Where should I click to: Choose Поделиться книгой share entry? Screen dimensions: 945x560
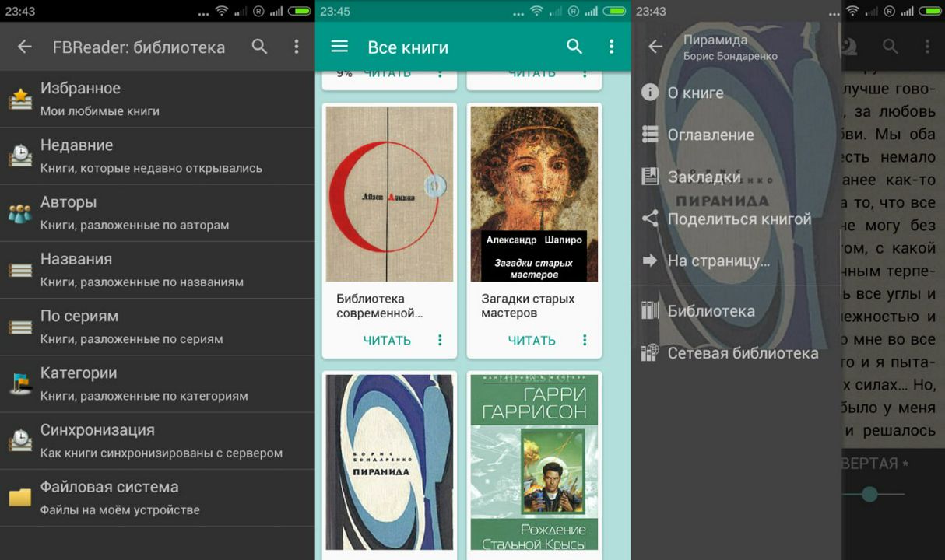point(739,219)
